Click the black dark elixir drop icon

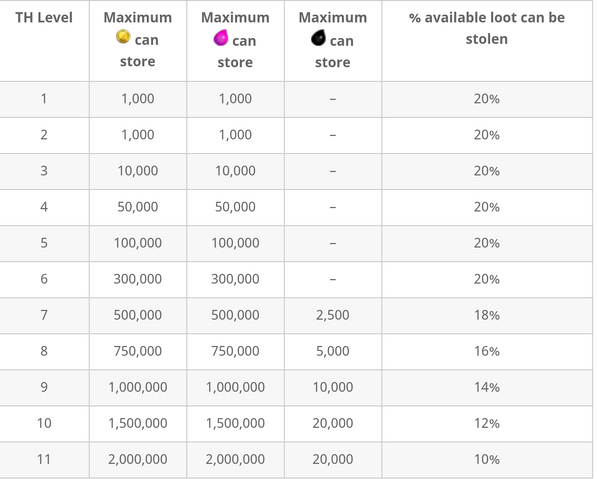[x=318, y=38]
